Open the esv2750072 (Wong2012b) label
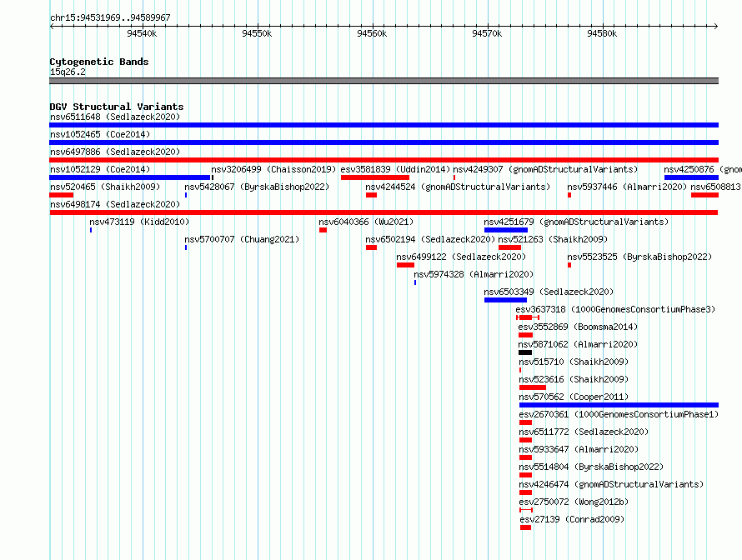 [x=574, y=502]
